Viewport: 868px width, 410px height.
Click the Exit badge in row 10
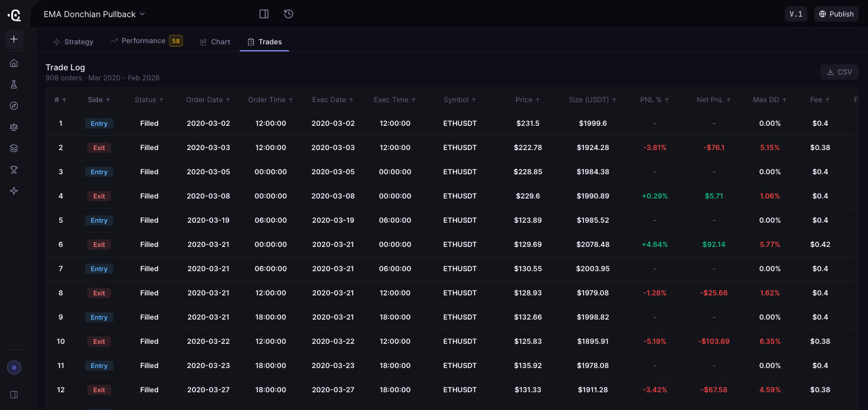tap(99, 341)
